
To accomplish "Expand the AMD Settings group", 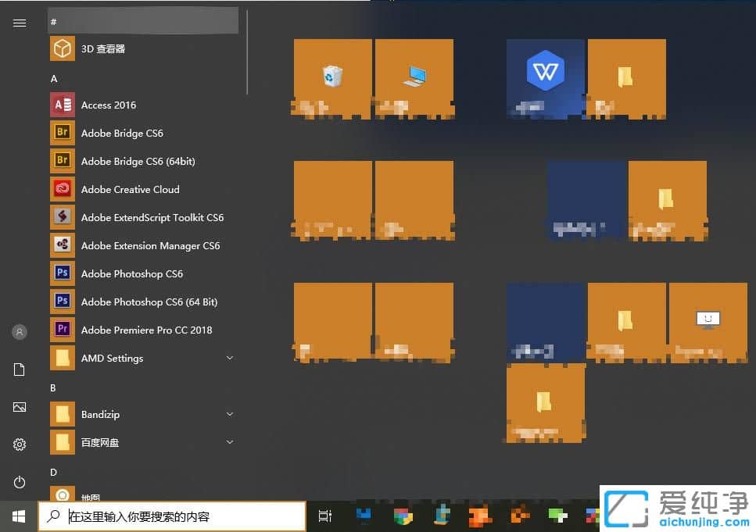I will tap(229, 358).
